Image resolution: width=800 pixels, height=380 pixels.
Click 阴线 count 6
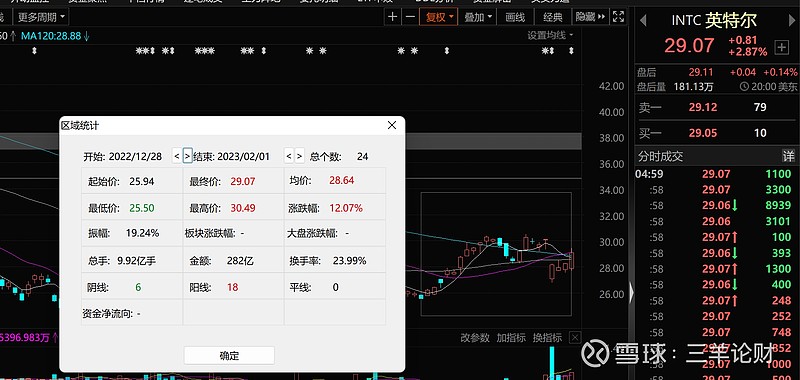coord(138,287)
